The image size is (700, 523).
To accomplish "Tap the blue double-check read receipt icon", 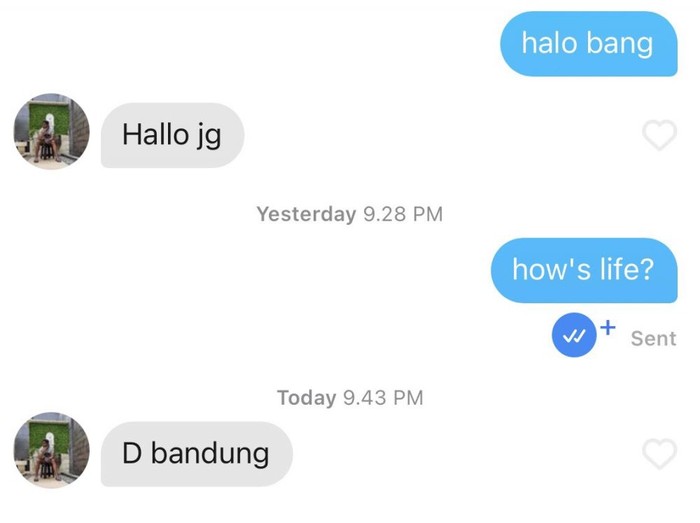I will (574, 335).
